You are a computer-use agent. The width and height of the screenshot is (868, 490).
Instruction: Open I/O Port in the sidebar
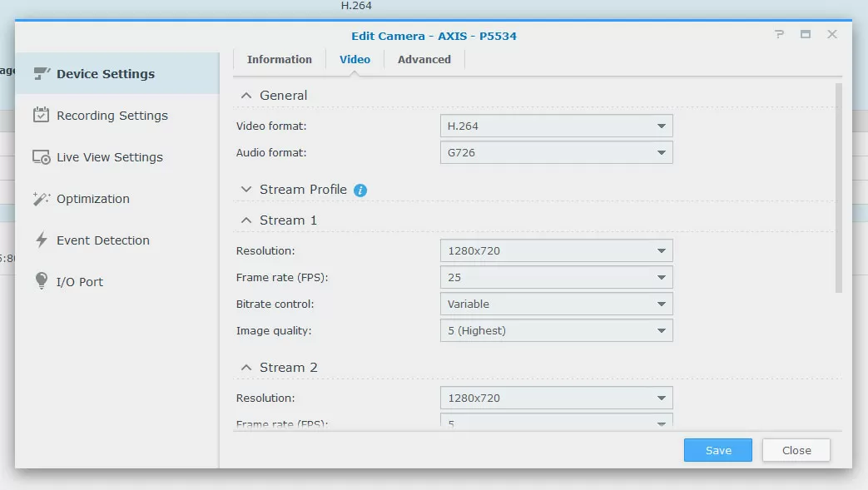117,282
